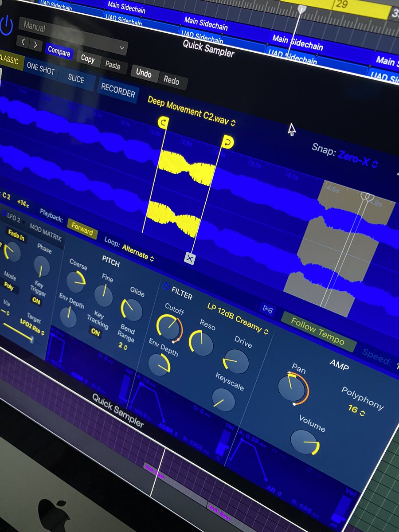399x532 pixels.
Task: Open the Fade In mode selector
Action: pyautogui.click(x=16, y=236)
